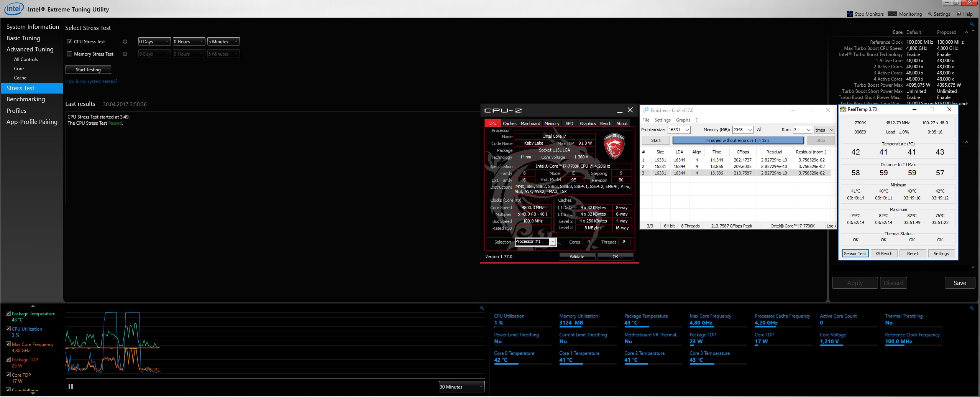Open CPU-Z Processor #1 selection dropdown
This screenshot has height=397, width=980.
pyautogui.click(x=535, y=242)
